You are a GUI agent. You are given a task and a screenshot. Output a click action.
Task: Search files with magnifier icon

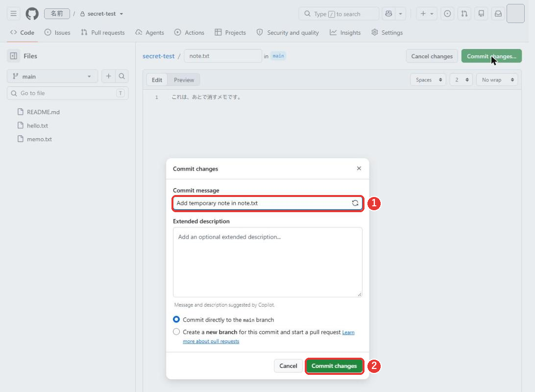122,76
